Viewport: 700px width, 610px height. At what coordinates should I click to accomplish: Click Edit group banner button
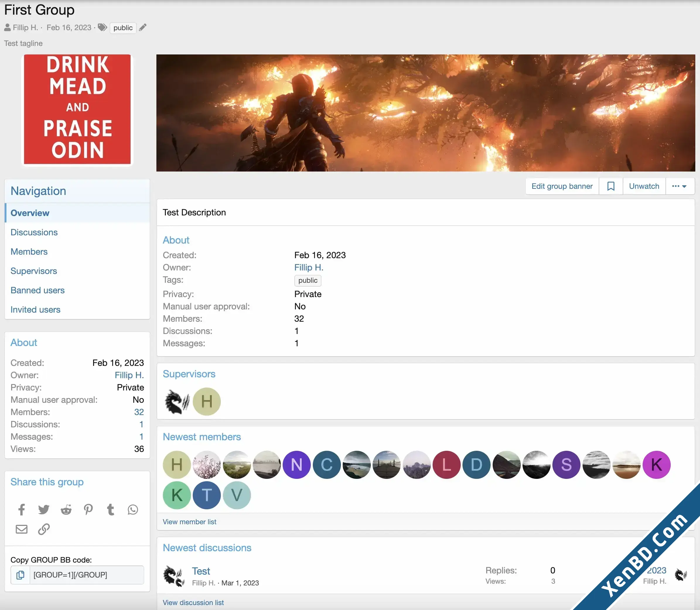(562, 186)
